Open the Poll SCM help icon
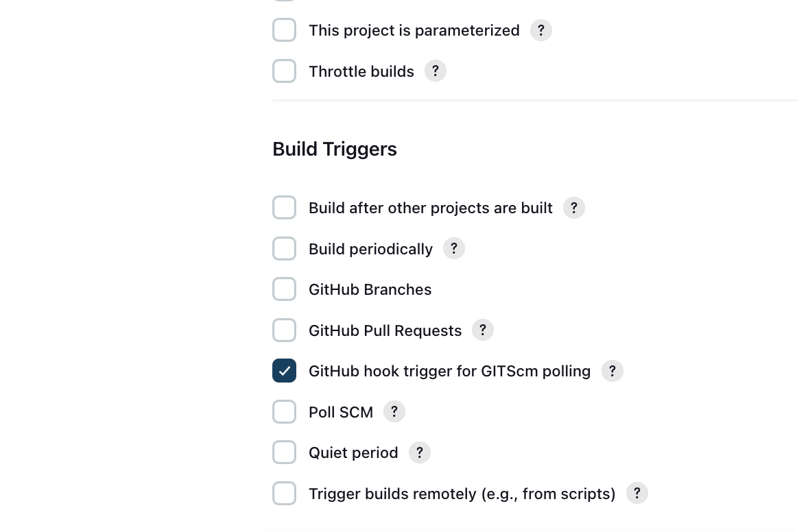The image size is (797, 532). tap(394, 411)
